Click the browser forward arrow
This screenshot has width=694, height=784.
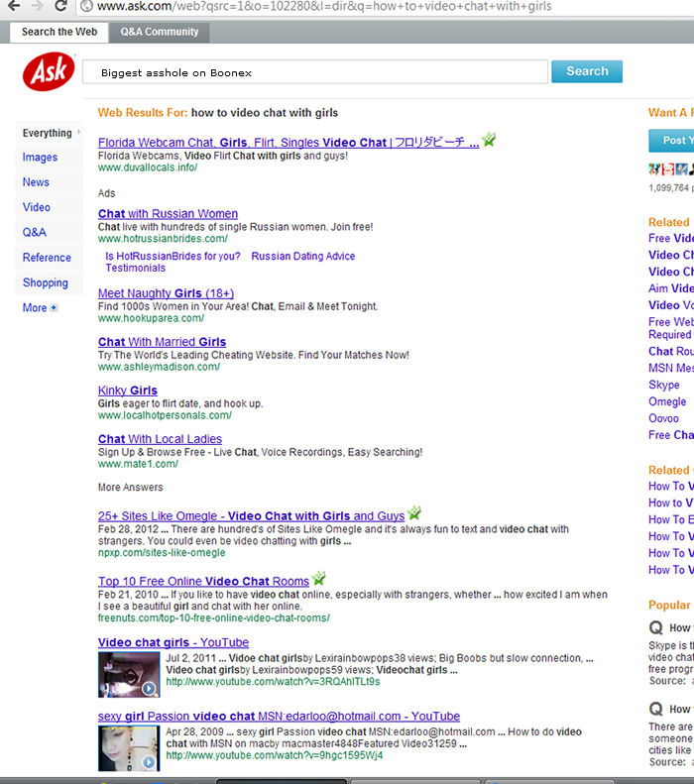point(37,6)
